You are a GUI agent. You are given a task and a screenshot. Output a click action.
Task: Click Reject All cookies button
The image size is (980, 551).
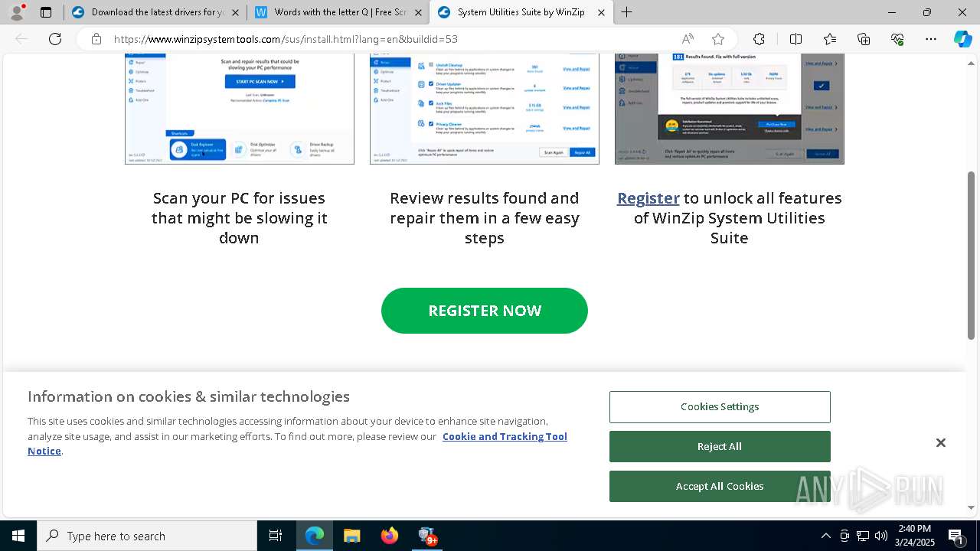coord(720,447)
